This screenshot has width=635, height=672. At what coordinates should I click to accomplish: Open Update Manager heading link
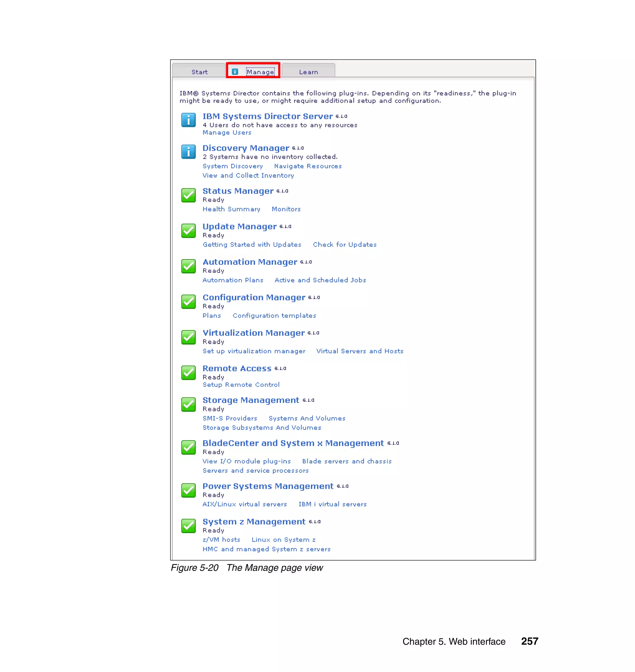point(239,227)
